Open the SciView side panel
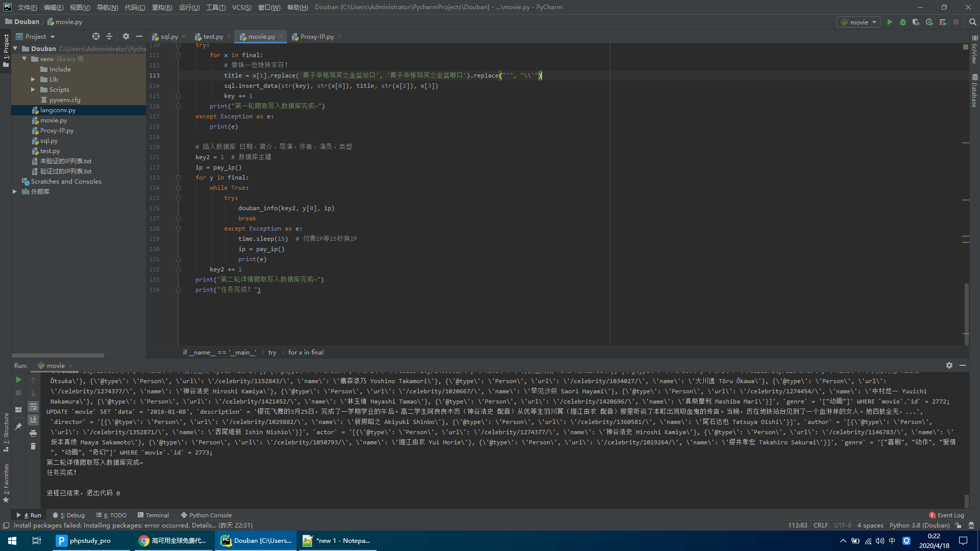Screen dimensions: 980x551 click(x=974, y=50)
